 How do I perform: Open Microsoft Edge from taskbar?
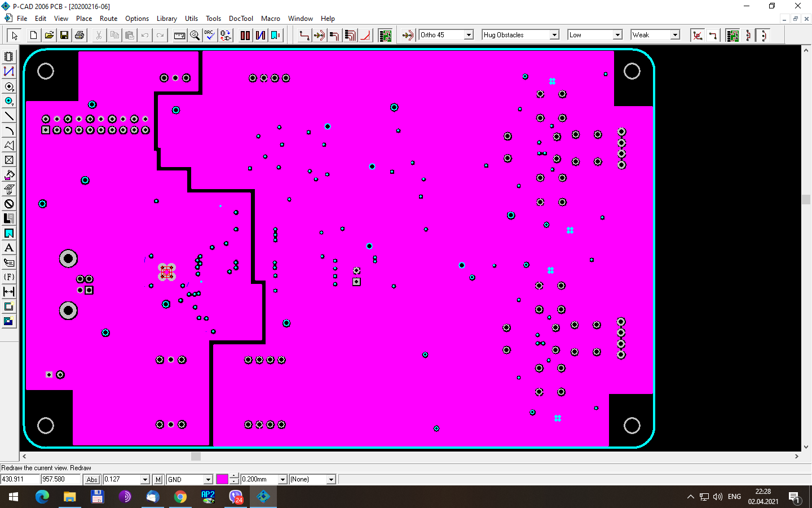42,497
